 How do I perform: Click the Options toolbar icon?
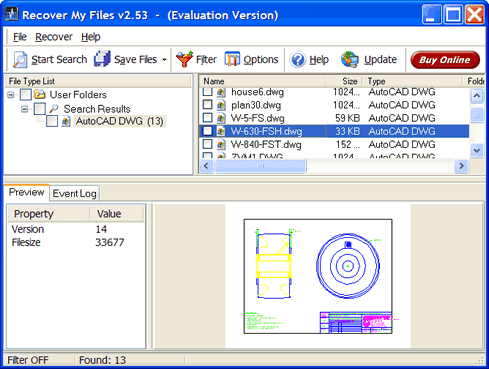232,59
